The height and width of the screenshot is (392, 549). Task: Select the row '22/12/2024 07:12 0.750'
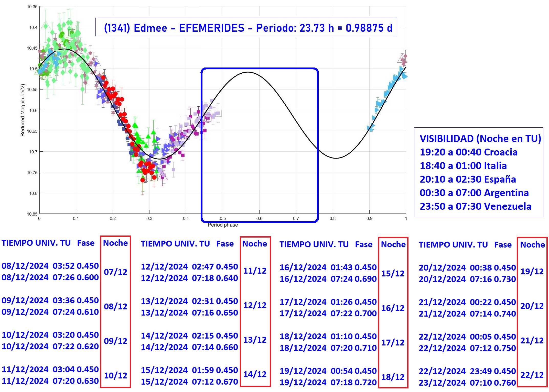click(467, 348)
